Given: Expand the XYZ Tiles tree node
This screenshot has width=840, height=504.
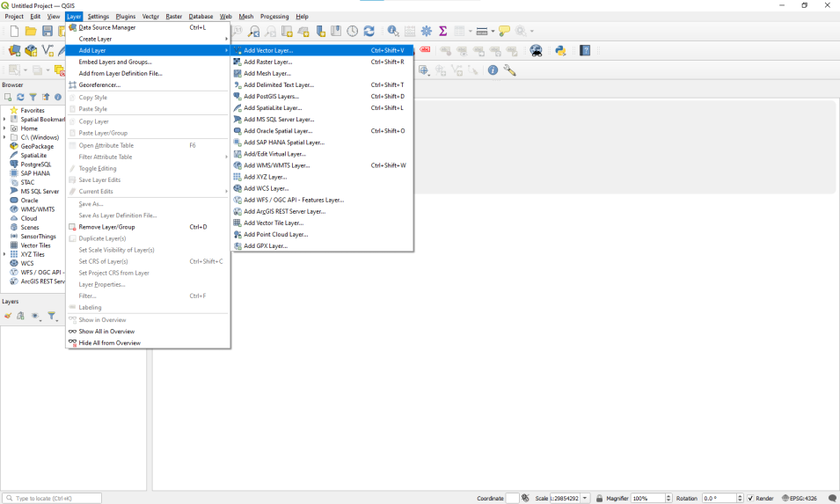Looking at the screenshot, I should tap(4, 254).
